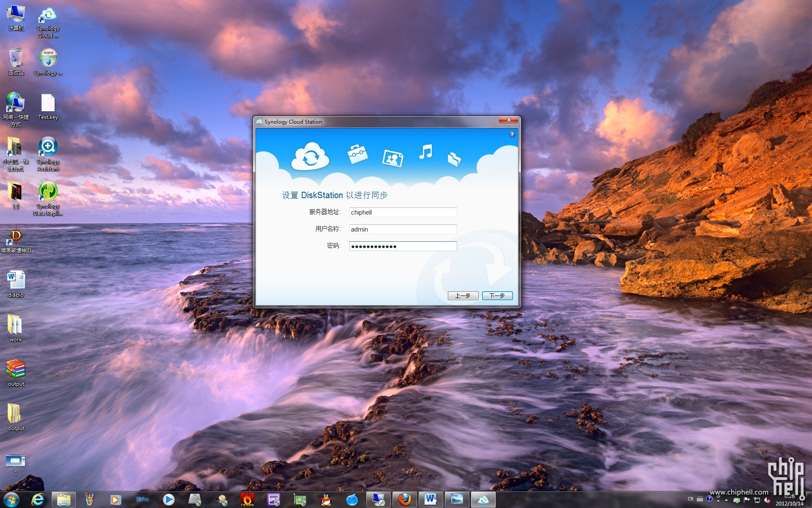Open help via the question mark icon
812x508 pixels.
(512, 134)
